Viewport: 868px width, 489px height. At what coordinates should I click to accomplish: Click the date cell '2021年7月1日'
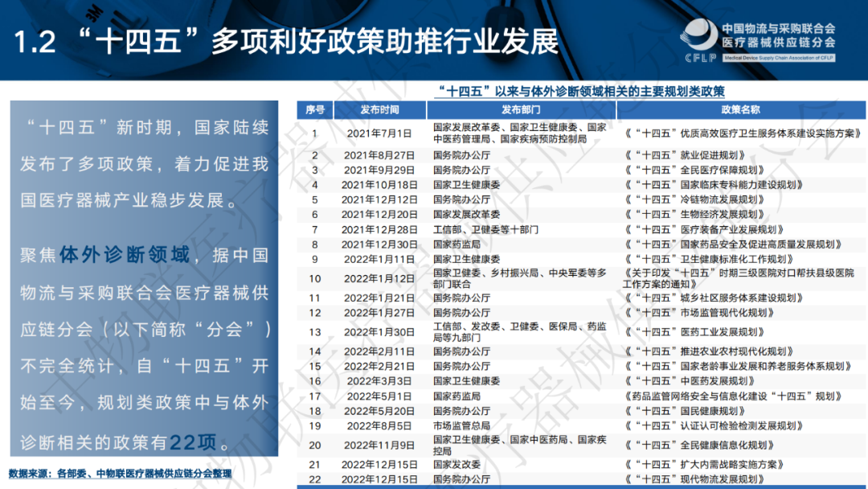379,134
